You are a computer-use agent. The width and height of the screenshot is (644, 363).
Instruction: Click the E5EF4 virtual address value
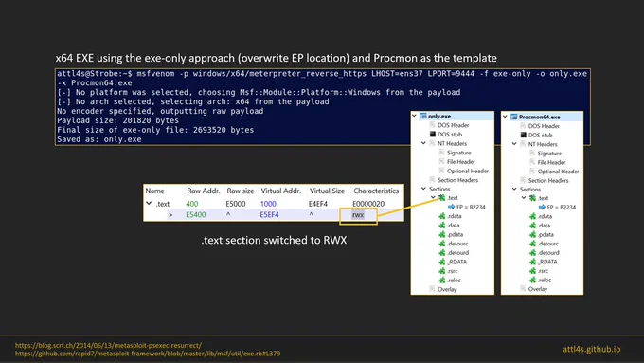[269, 214]
